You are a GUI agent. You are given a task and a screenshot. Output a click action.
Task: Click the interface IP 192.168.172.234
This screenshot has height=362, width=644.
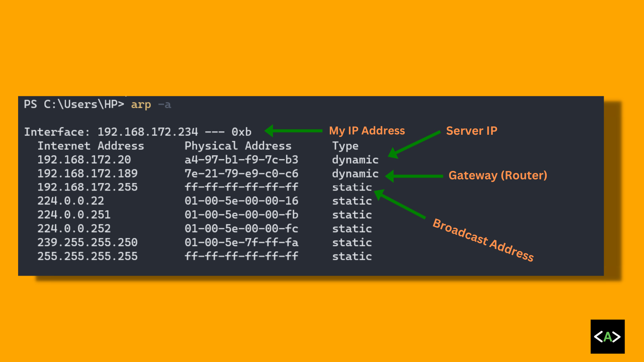point(148,132)
